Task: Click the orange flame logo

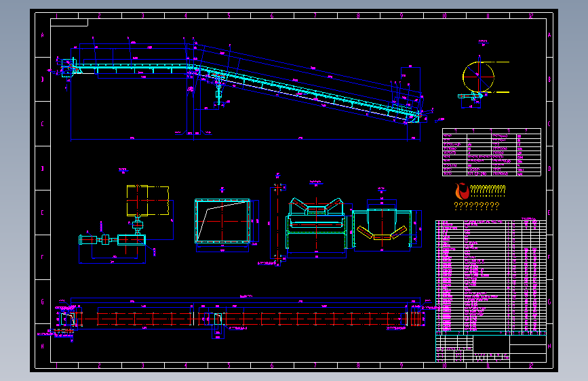Action: tap(462, 191)
